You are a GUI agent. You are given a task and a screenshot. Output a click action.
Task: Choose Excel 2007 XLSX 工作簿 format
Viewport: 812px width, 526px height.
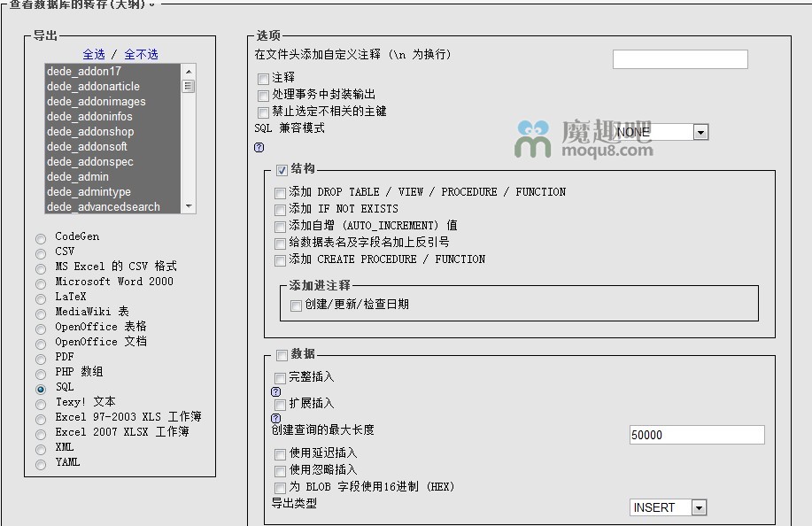[x=41, y=434]
